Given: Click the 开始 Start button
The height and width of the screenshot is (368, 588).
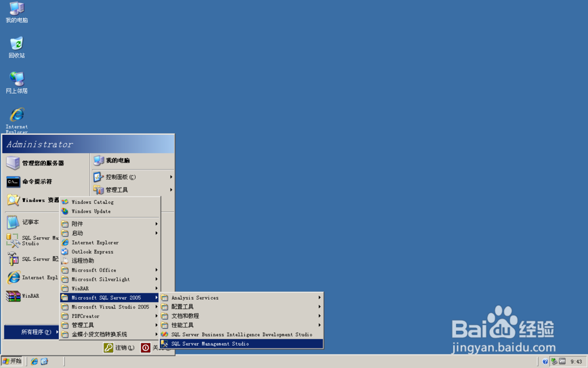Looking at the screenshot, I should click(12, 362).
